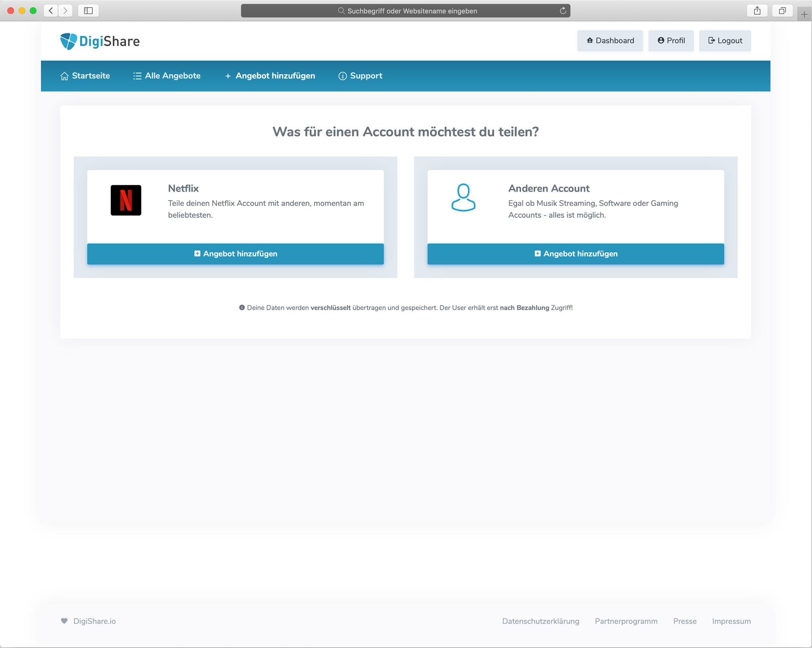Open the Dashboard button
This screenshot has height=648, width=812.
coord(610,41)
